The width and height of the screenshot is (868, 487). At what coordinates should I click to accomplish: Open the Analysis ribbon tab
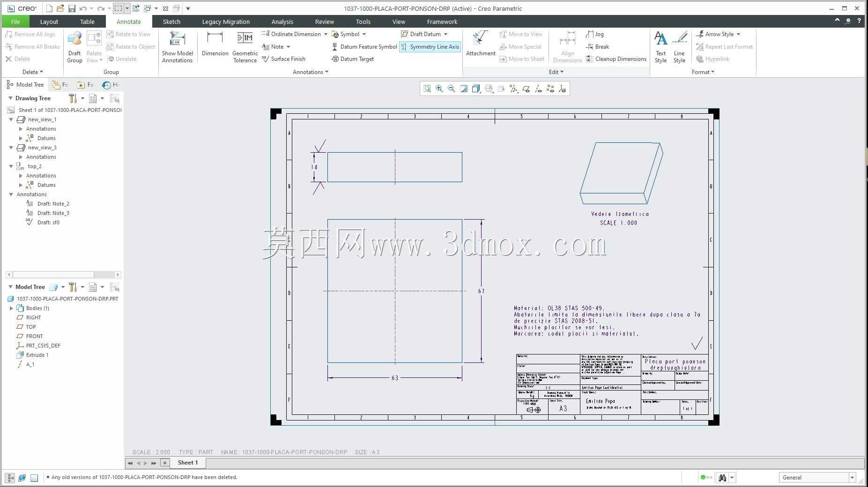[x=282, y=22]
